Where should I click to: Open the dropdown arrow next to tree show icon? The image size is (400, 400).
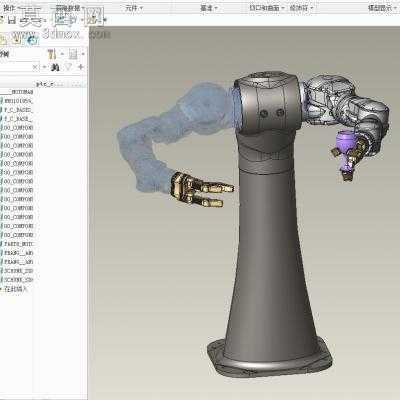83,54
